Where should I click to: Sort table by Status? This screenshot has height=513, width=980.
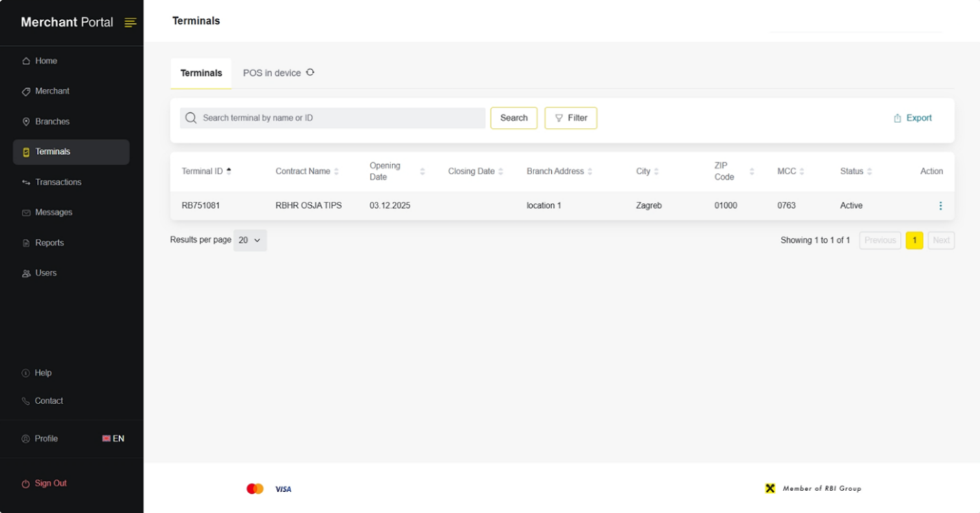coord(869,172)
